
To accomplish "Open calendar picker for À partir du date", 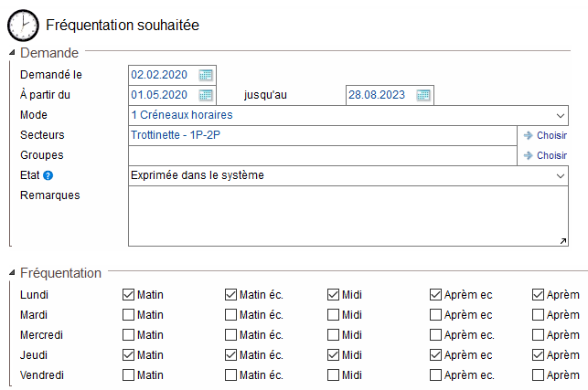I will click(x=206, y=95).
